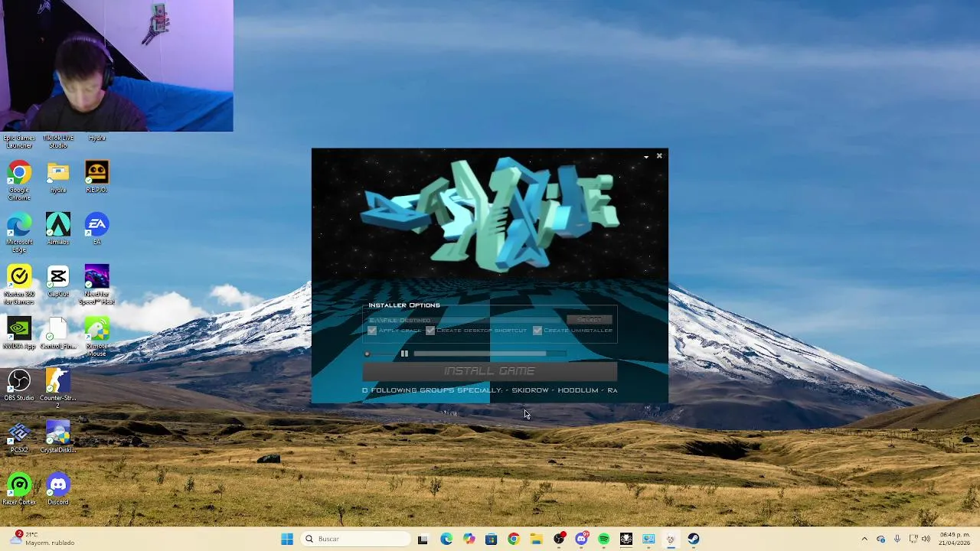980x551 pixels.
Task: Open the clock and date panel
Action: click(x=955, y=539)
